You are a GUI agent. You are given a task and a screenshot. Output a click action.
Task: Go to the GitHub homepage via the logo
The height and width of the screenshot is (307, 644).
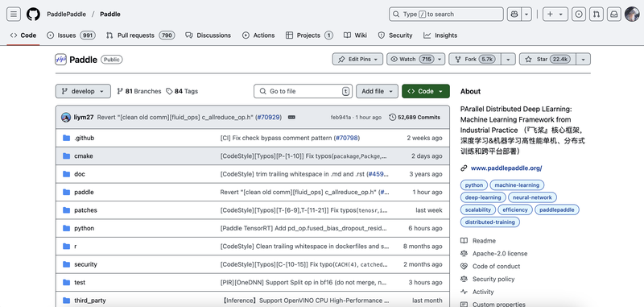pos(33,15)
